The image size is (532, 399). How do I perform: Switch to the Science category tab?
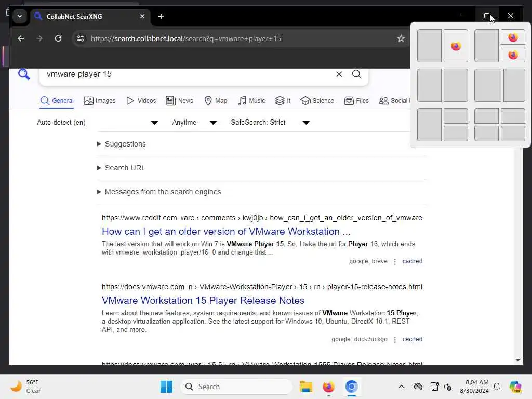[317, 101]
